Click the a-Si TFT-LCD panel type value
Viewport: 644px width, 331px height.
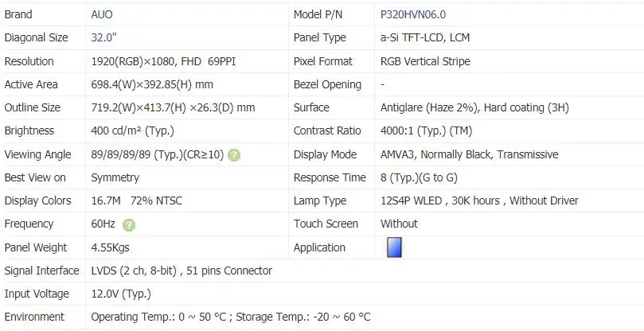(x=425, y=37)
